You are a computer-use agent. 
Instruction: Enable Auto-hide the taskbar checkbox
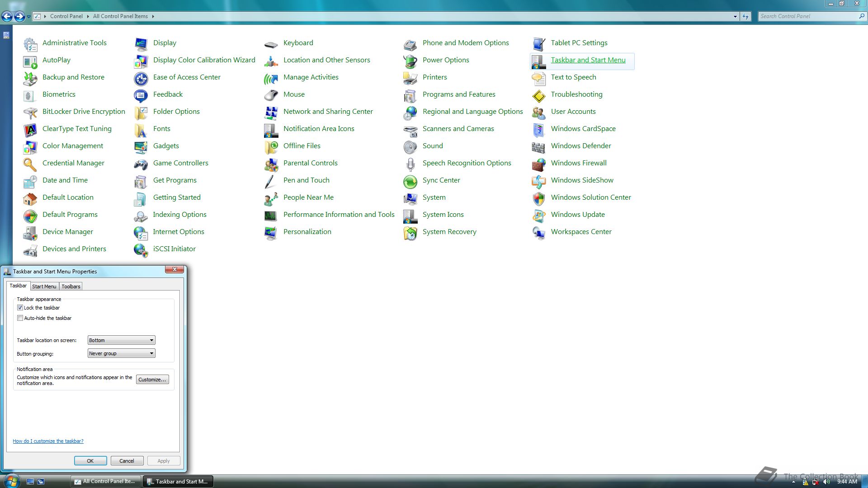20,318
